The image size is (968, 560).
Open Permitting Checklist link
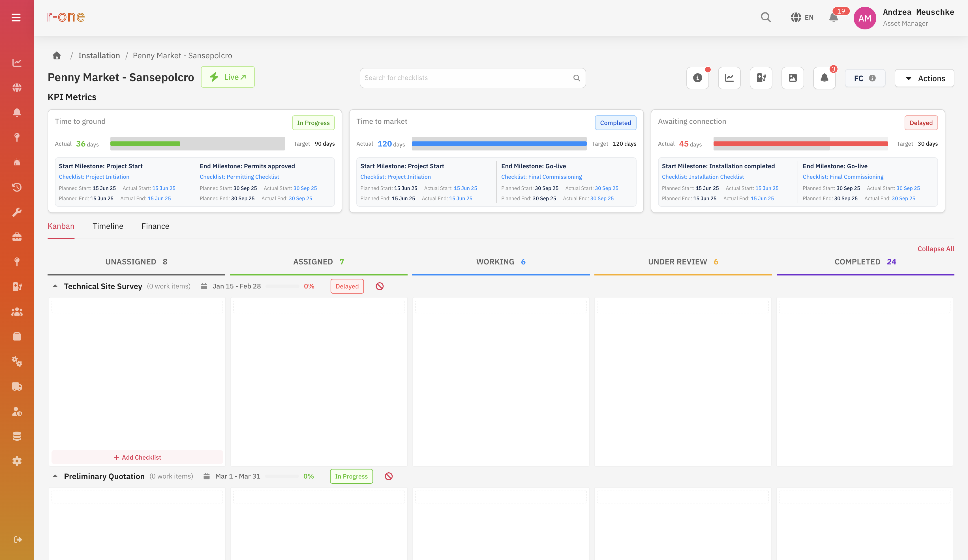(239, 177)
